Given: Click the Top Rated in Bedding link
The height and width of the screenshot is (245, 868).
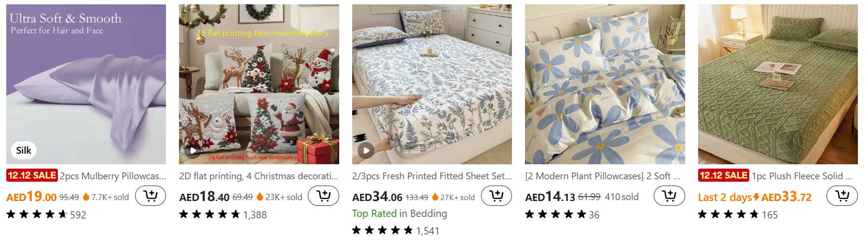Looking at the screenshot, I should coord(400,214).
